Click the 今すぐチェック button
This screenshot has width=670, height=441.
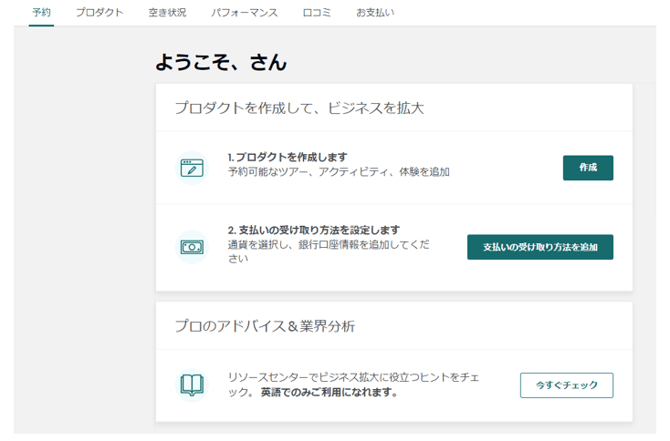[x=566, y=385]
